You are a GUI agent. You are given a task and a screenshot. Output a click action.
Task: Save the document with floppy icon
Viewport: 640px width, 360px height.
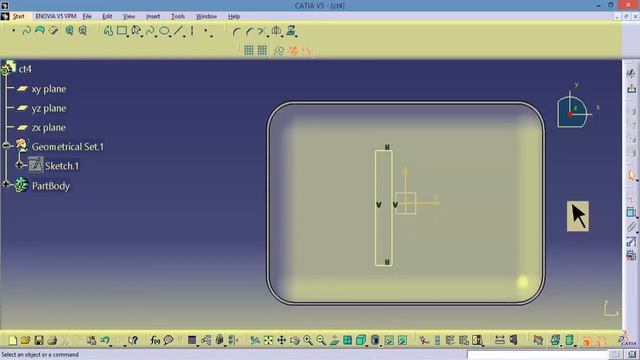pyautogui.click(x=39, y=340)
